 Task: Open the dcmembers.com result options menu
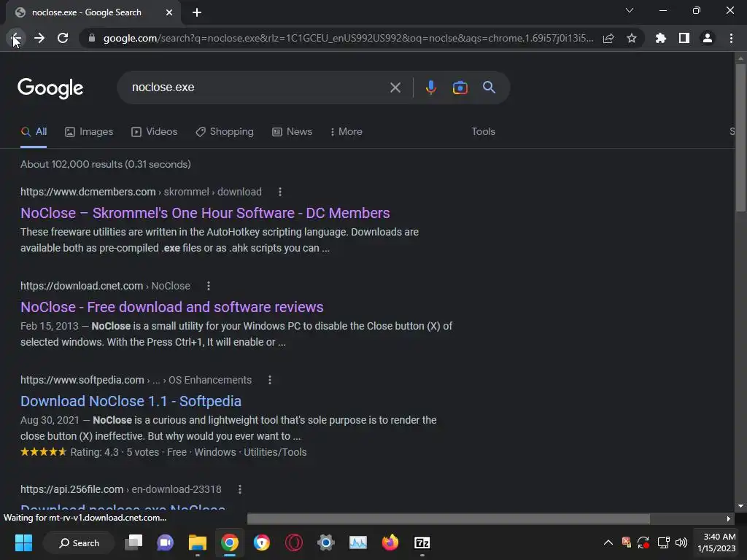280,192
